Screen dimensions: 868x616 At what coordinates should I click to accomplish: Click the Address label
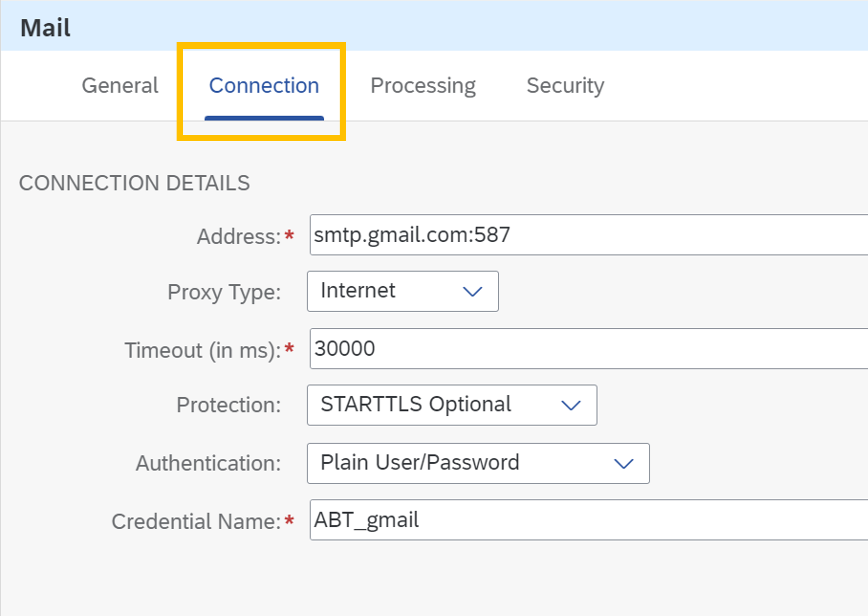(239, 236)
